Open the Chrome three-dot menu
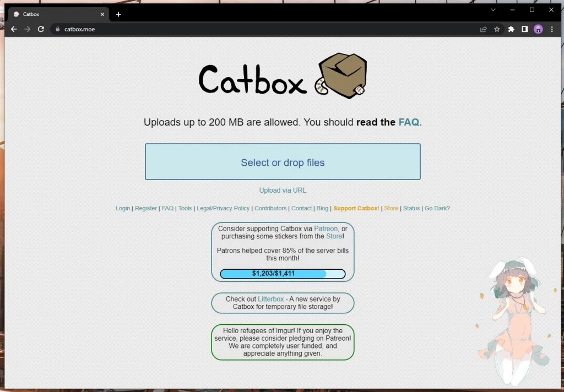The image size is (564, 392). [552, 29]
